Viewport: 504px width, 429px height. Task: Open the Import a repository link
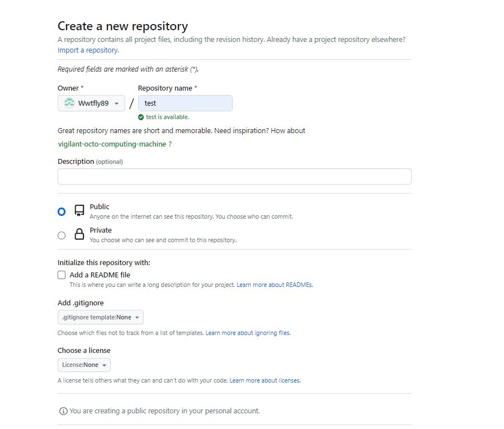[x=88, y=50]
